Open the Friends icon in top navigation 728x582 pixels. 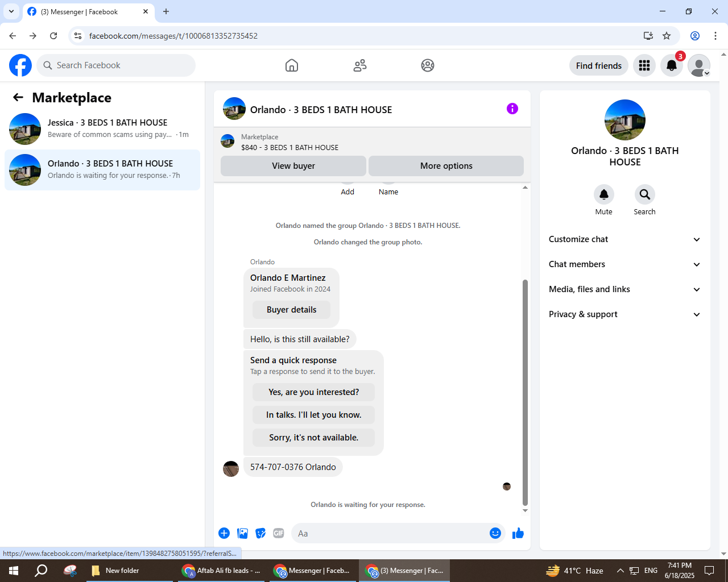(360, 65)
